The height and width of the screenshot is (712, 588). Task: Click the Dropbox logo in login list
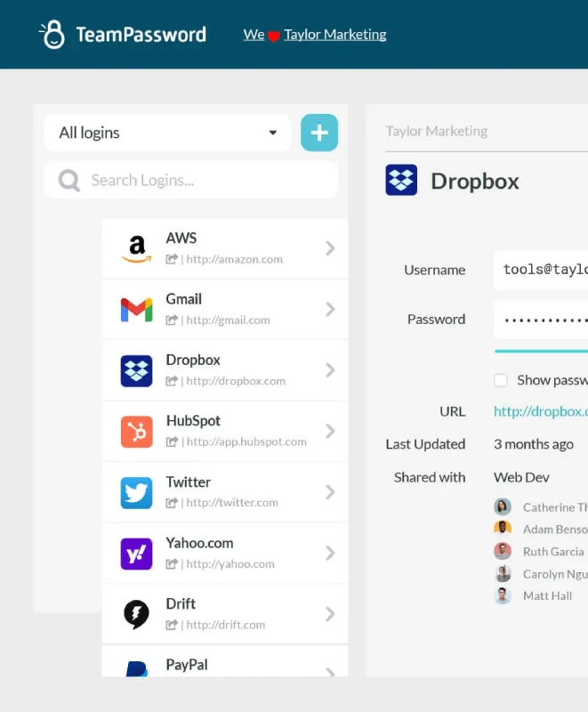[x=137, y=370]
